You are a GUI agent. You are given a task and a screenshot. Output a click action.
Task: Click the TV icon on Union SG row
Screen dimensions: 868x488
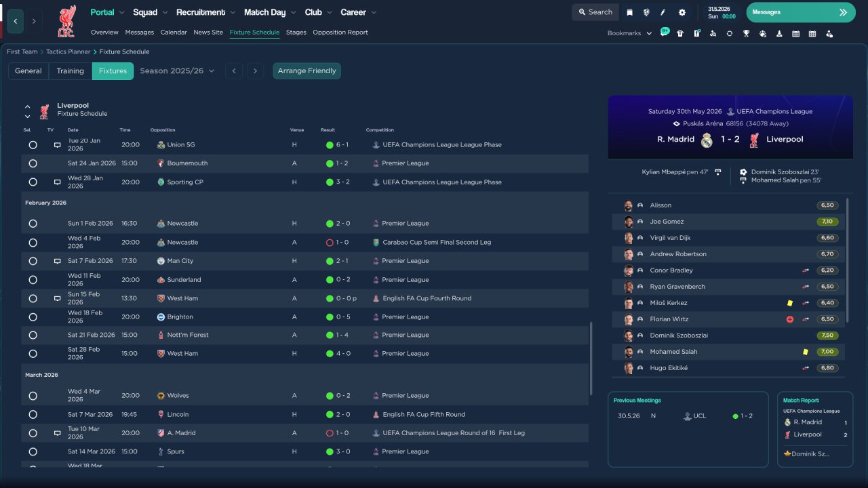click(58, 145)
